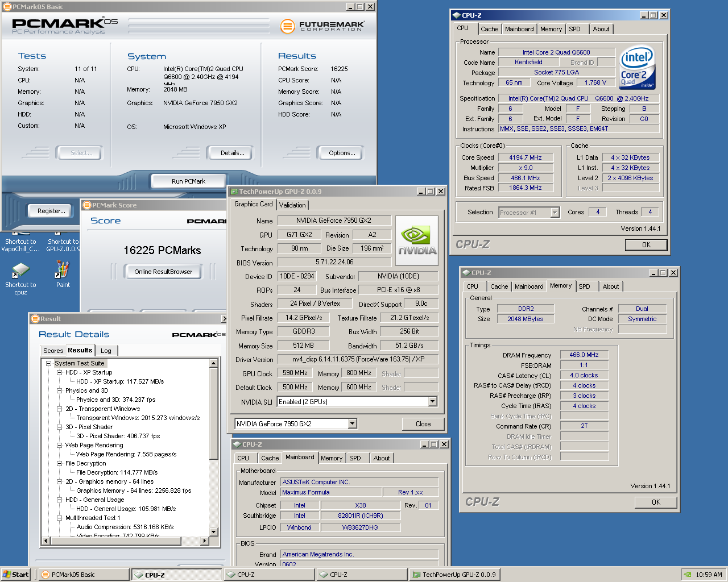Click the Driver Version field in GPU-Z
This screenshot has height=582, width=728.
coord(358,359)
